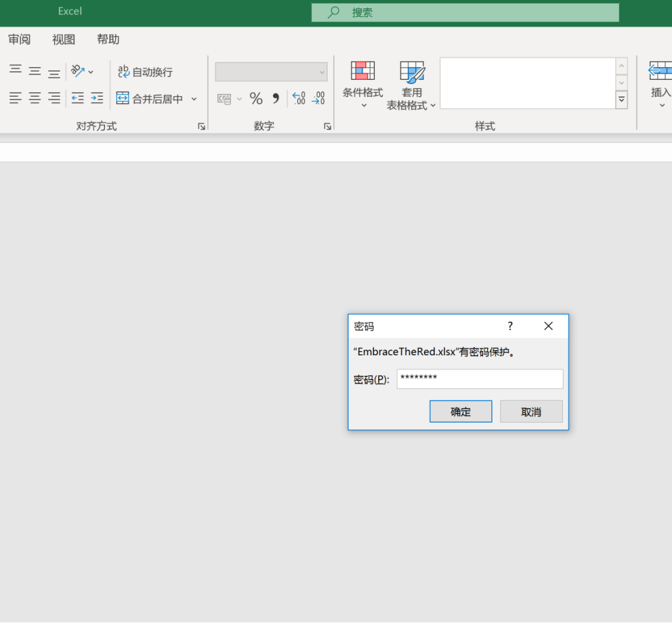672x623 pixels.
Task: Toggle 自动换行 wrap text
Action: pyautogui.click(x=145, y=72)
